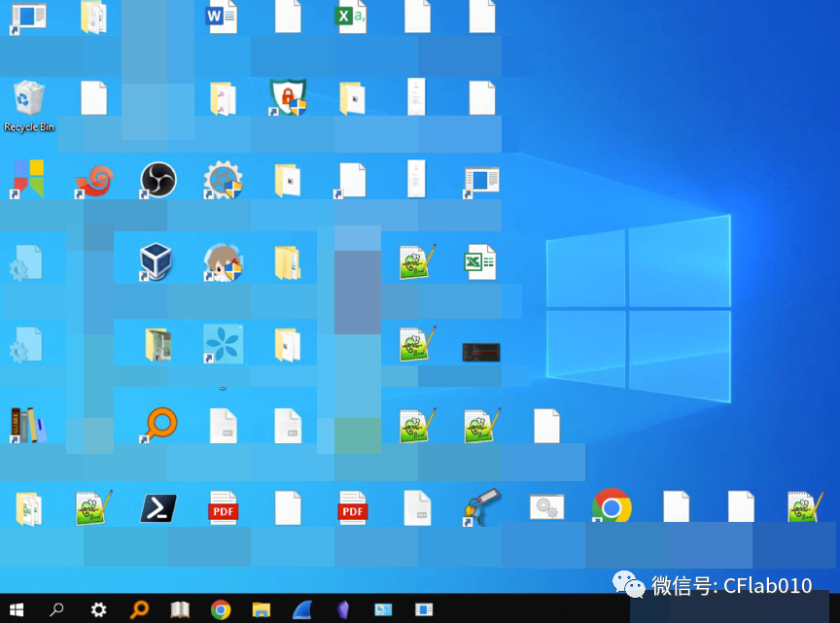This screenshot has height=623, width=840.
Task: Open the gear with shield shortcut icon
Action: pos(223,180)
